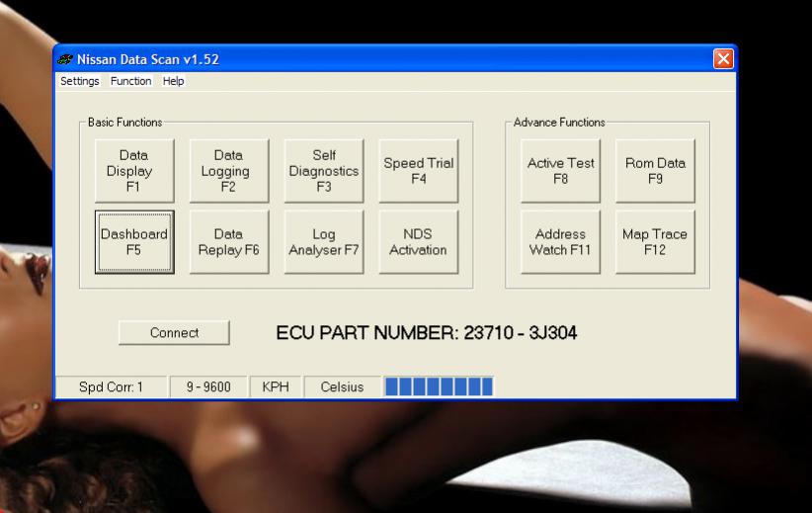Viewport: 812px width, 513px height.
Task: Open Log Analyser F7
Action: 324,242
